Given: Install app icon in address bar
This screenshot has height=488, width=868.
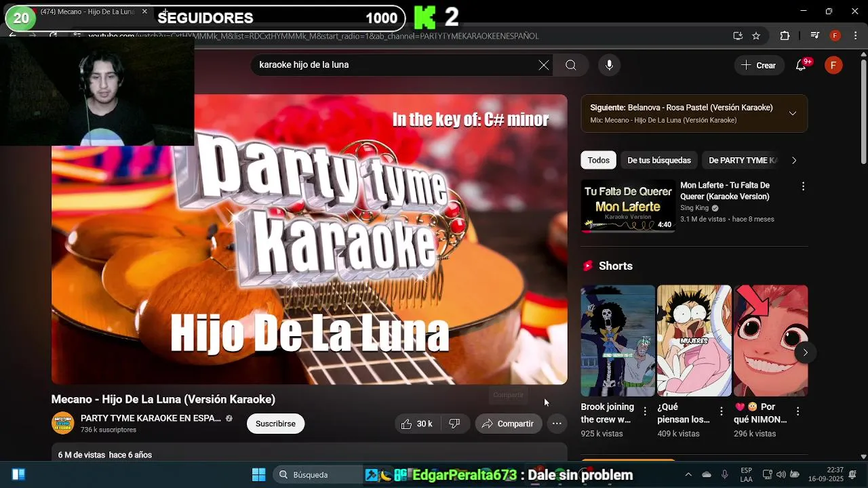Looking at the screenshot, I should 738,36.
